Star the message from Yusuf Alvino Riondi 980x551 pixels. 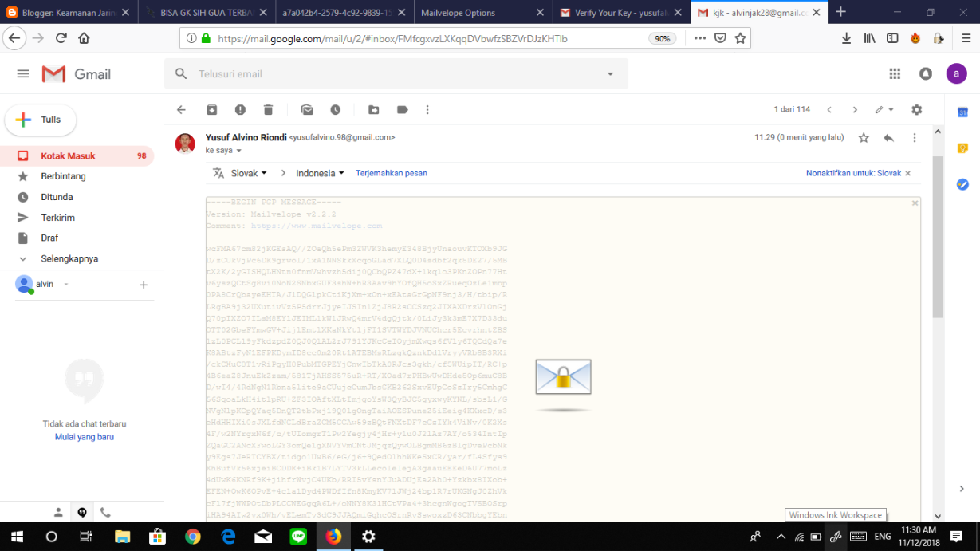(864, 138)
